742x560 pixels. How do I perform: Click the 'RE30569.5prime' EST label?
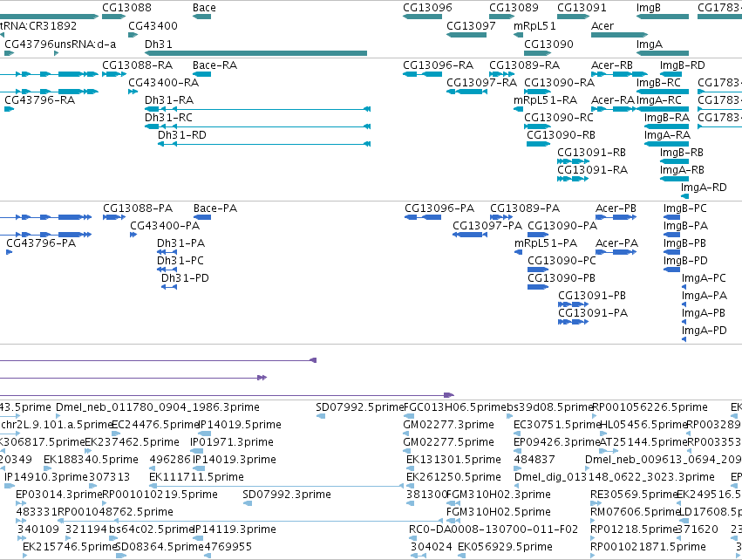coord(634,495)
